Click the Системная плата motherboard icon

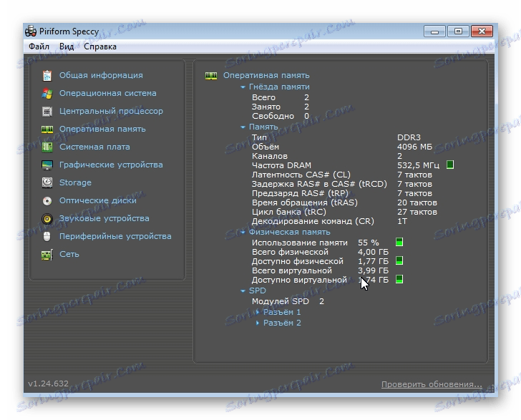tap(47, 147)
